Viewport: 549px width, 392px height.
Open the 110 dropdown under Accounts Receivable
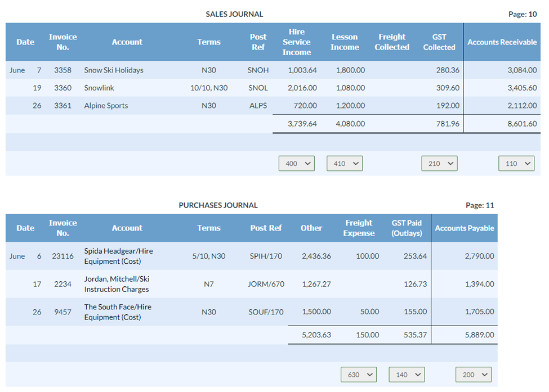516,163
